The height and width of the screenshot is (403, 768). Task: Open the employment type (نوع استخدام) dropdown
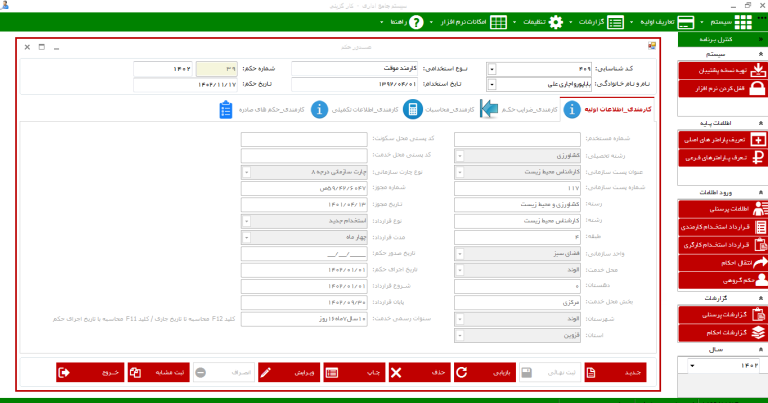point(492,68)
